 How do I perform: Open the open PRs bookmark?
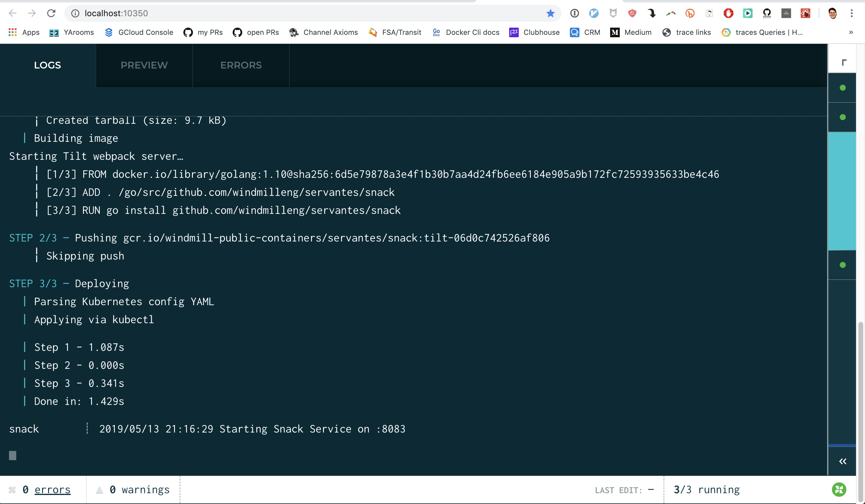pyautogui.click(x=256, y=32)
